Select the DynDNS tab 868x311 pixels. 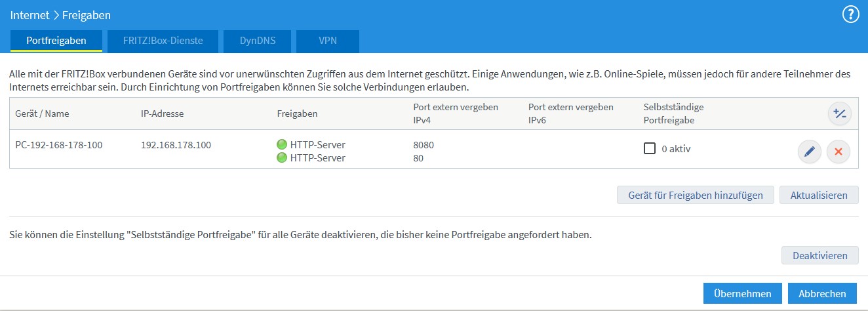click(256, 41)
